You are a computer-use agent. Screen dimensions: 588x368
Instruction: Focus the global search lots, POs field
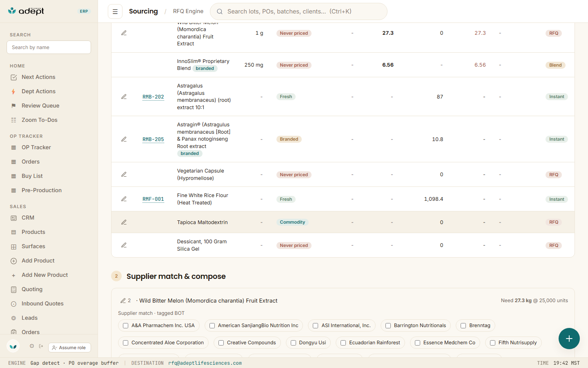[298, 11]
